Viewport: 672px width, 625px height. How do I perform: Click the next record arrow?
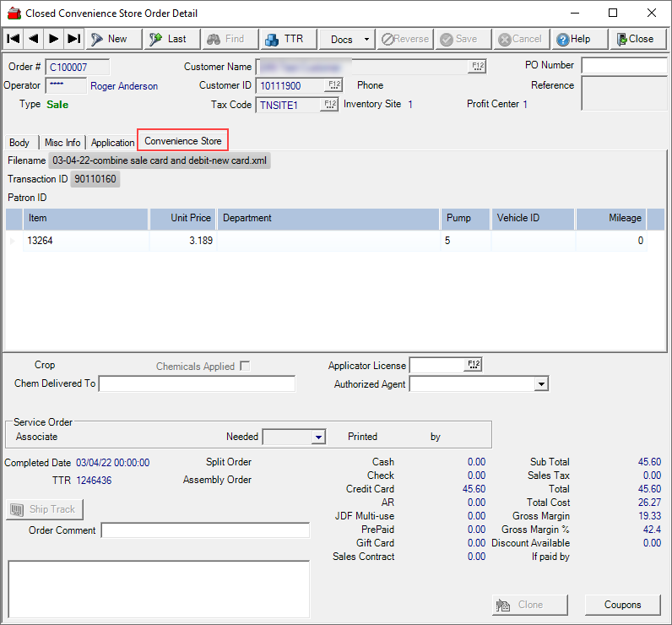pyautogui.click(x=53, y=39)
